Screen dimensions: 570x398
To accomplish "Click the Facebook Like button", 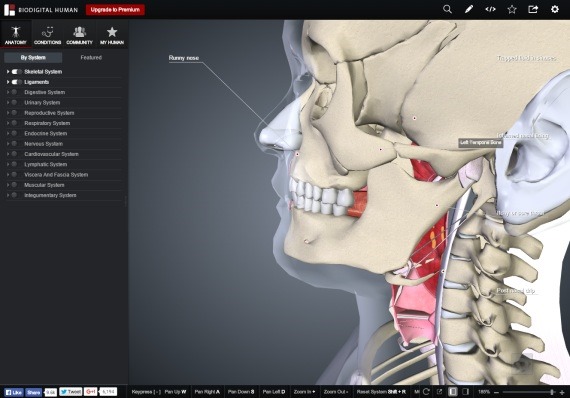I will tap(14, 392).
